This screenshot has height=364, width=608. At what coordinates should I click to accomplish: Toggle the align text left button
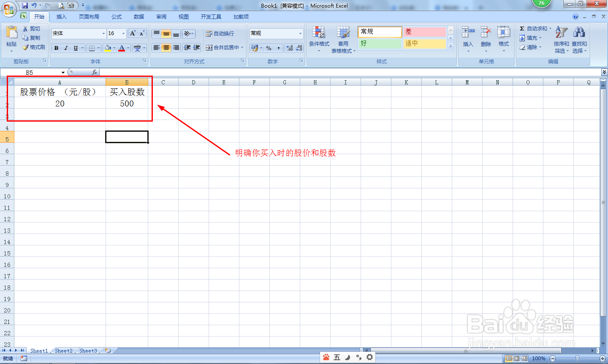(x=157, y=48)
